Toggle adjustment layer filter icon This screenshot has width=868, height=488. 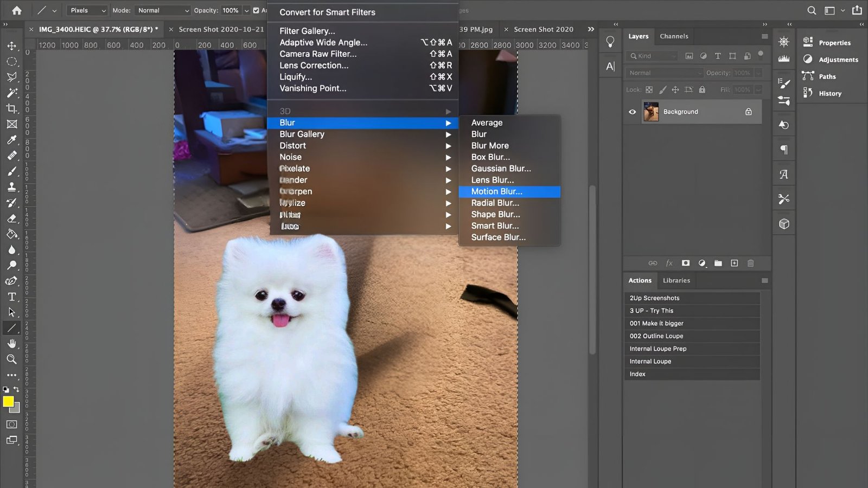pos(704,56)
